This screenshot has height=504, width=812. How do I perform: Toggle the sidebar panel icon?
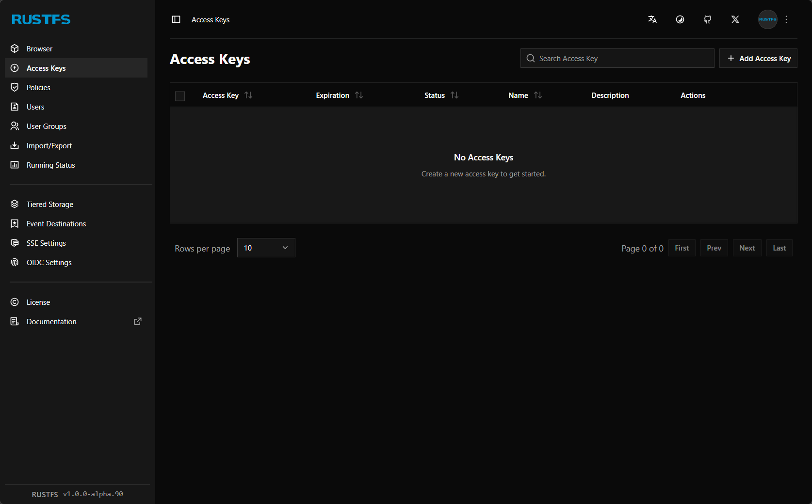click(176, 19)
